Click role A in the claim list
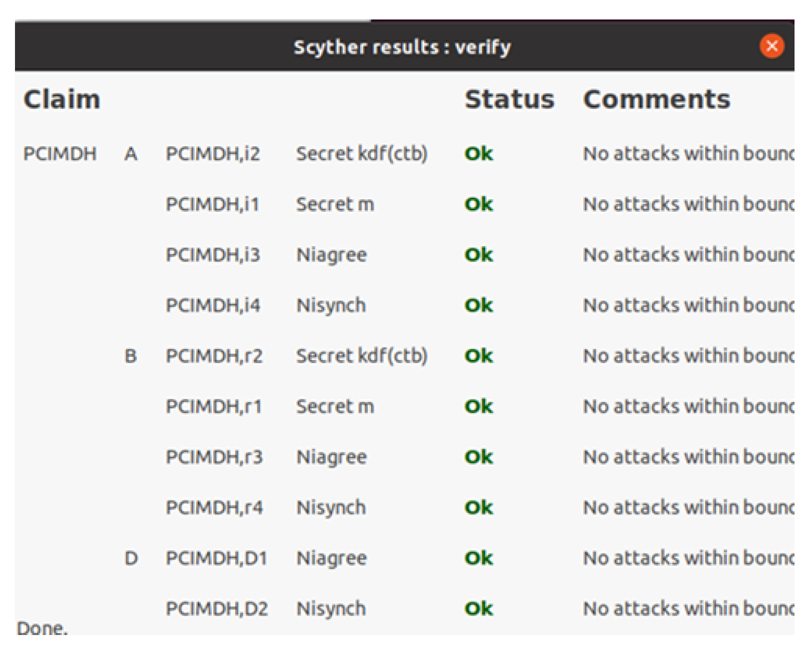812x659 pixels. click(x=131, y=154)
